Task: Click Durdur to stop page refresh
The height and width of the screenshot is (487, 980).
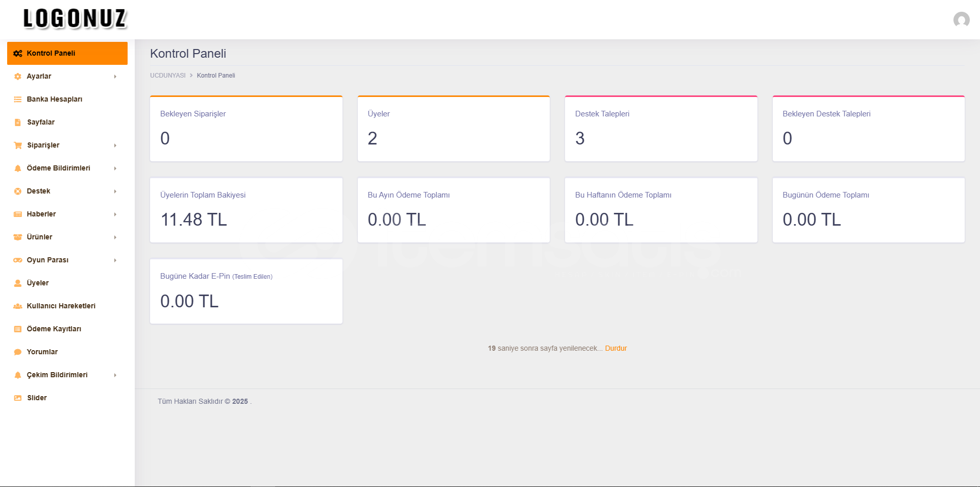Action: tap(616, 348)
